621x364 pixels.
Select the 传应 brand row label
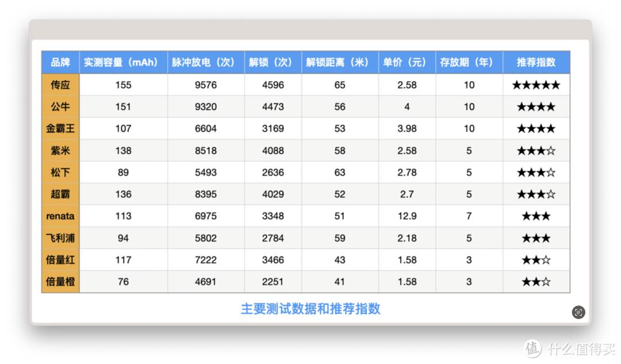coord(60,85)
